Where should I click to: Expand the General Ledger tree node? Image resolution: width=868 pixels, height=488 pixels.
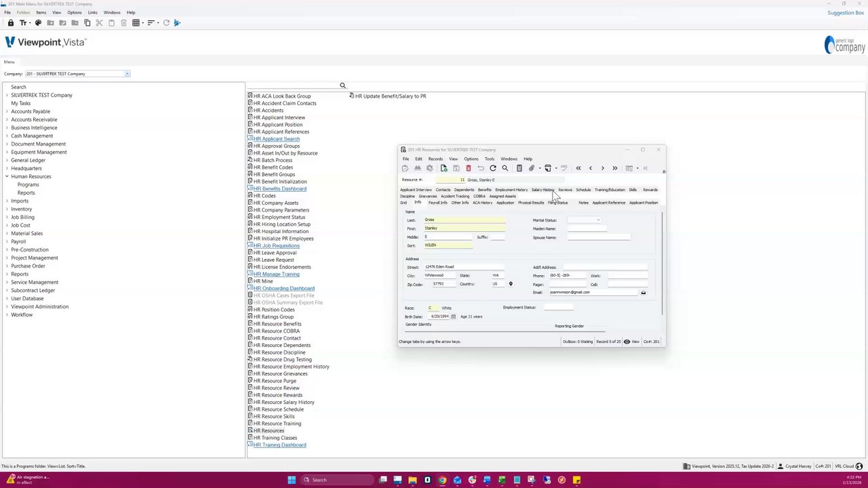click(7, 160)
